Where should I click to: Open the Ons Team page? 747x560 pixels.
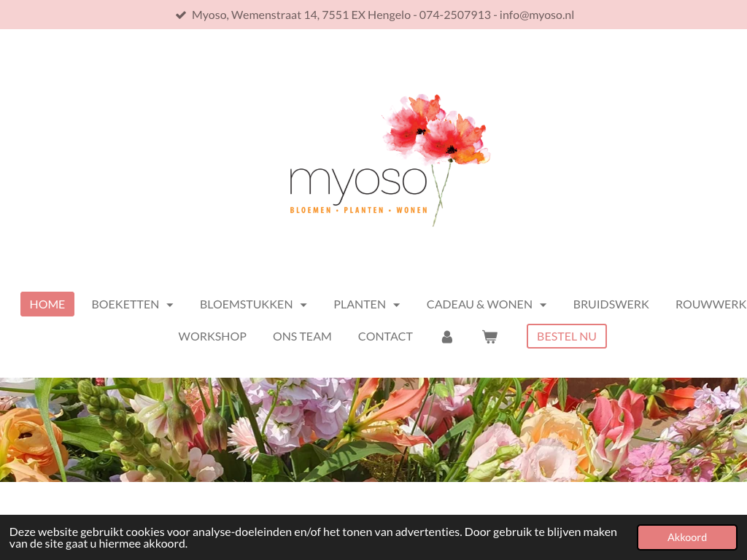(302, 336)
